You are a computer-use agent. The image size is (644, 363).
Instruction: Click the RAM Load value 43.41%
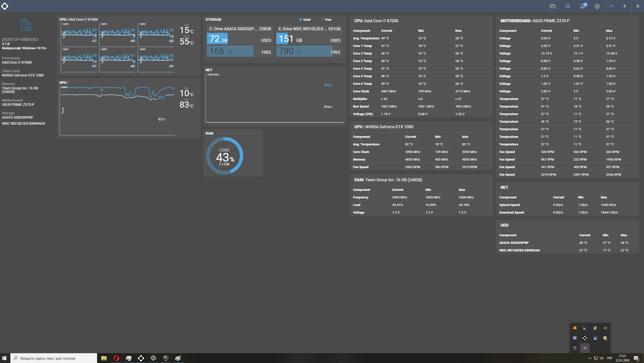pos(397,205)
